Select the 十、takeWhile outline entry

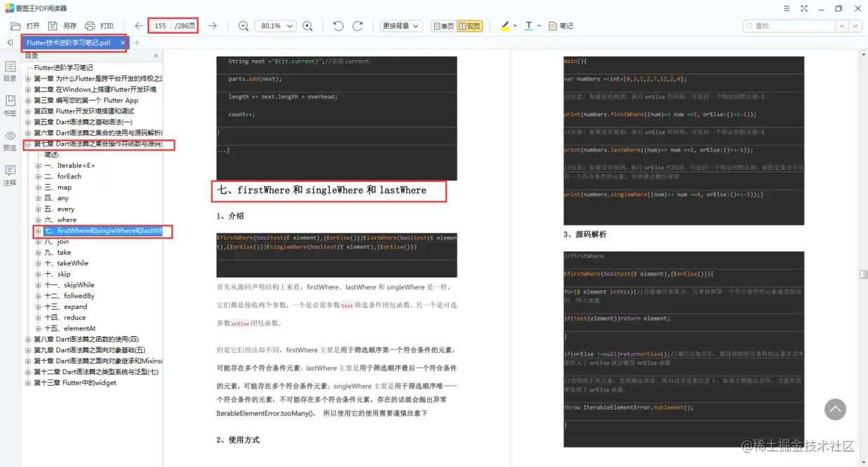pyautogui.click(x=66, y=263)
